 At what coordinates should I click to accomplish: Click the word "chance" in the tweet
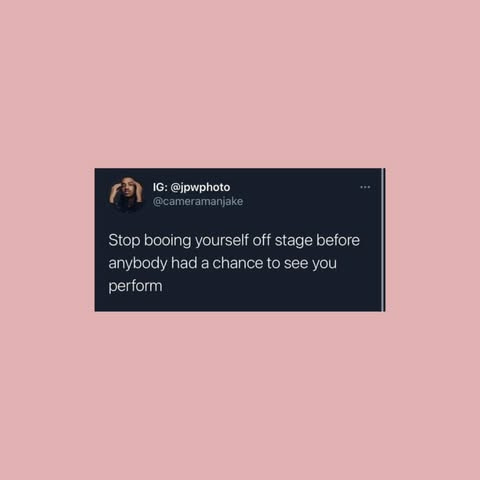point(238,263)
